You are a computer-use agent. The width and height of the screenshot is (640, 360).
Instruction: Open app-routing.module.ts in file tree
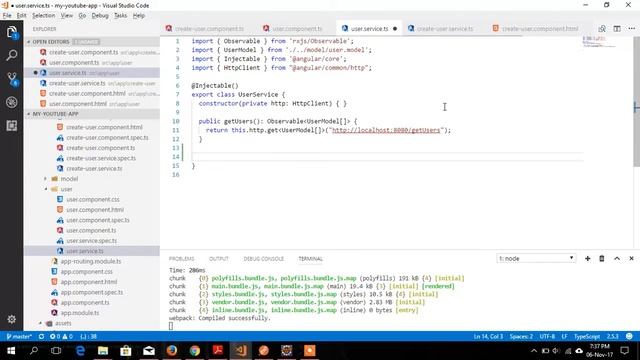91,261
